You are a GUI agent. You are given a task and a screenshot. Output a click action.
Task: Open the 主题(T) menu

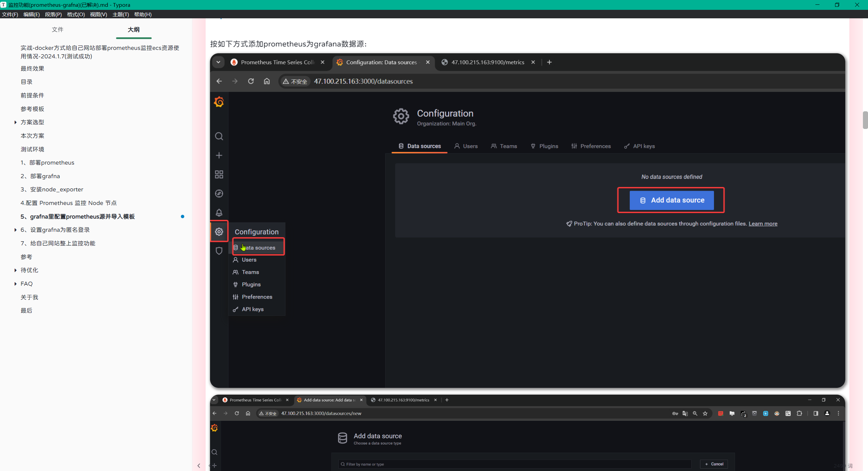pyautogui.click(x=120, y=14)
